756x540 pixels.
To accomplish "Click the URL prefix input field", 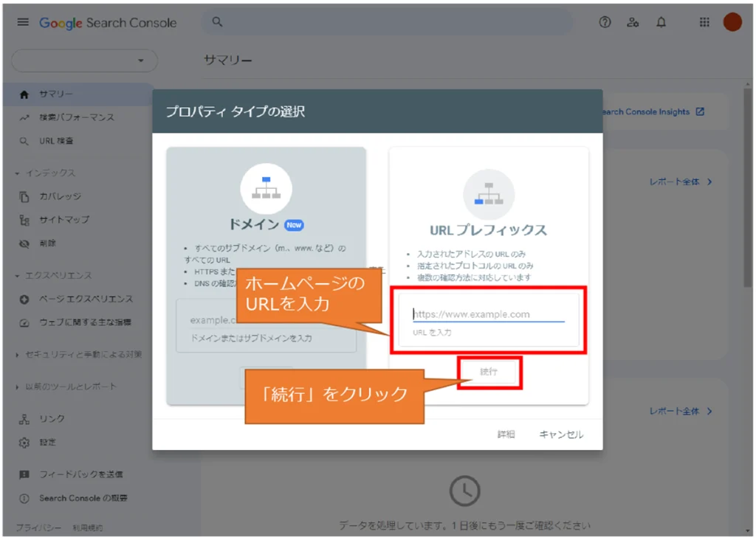I will (x=488, y=314).
